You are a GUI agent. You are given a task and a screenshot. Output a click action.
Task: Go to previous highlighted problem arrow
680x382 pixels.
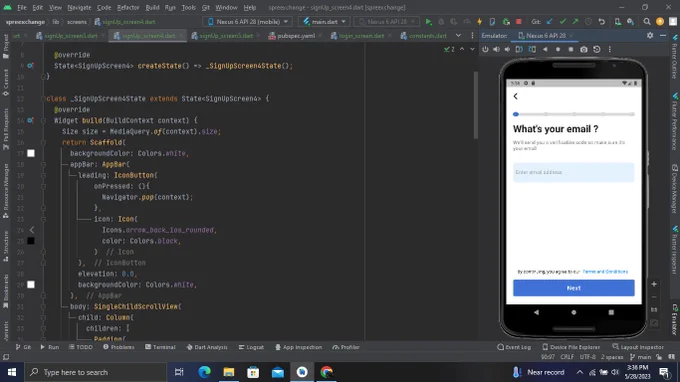point(462,49)
